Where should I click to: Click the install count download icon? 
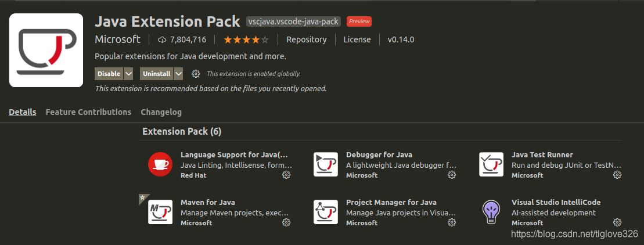[162, 40]
